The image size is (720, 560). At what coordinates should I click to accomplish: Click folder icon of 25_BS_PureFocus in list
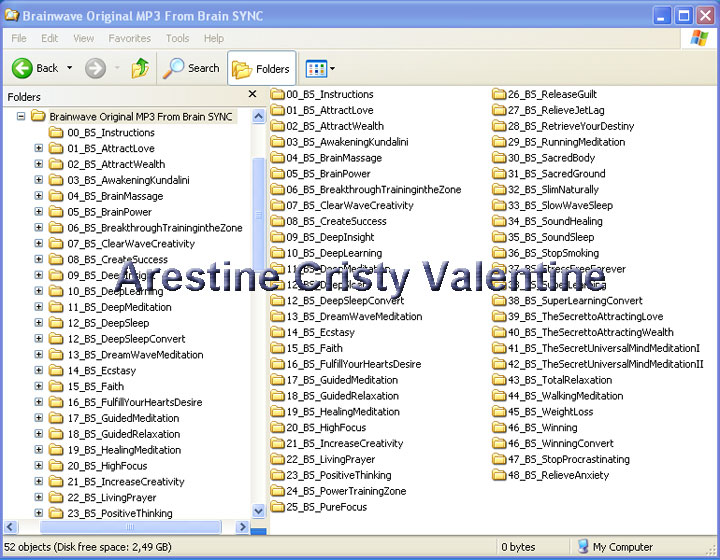(277, 507)
